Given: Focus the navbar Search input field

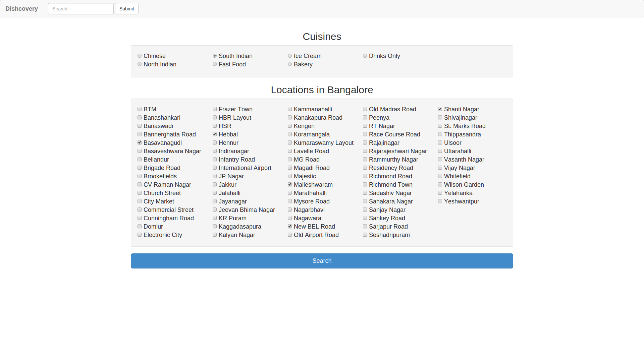Looking at the screenshot, I should pos(80,9).
